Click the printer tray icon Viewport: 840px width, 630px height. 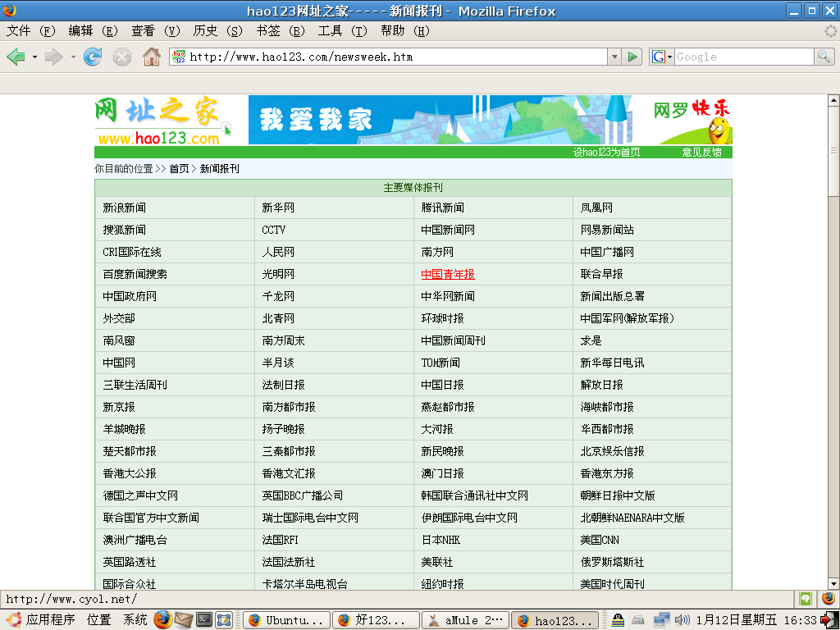638,620
